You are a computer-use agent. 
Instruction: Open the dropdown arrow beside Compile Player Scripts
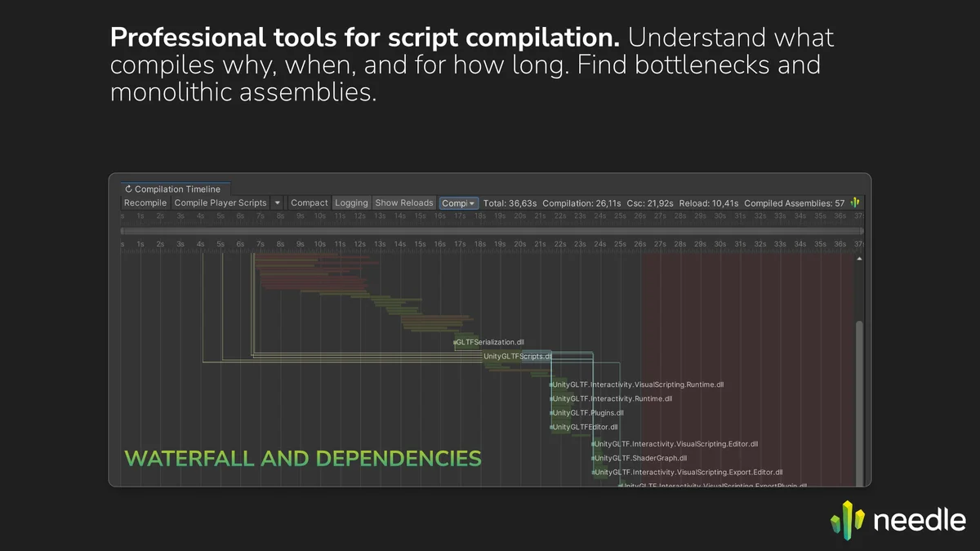277,202
